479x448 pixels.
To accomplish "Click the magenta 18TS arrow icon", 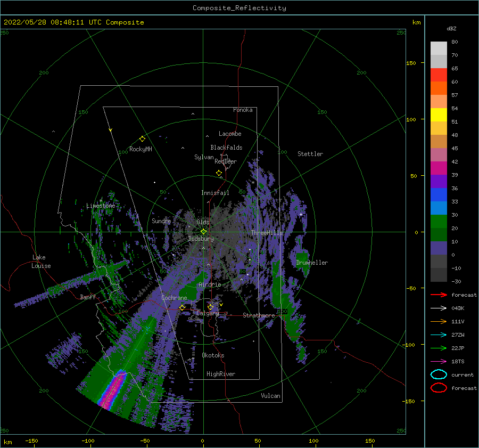I will pos(439,362).
